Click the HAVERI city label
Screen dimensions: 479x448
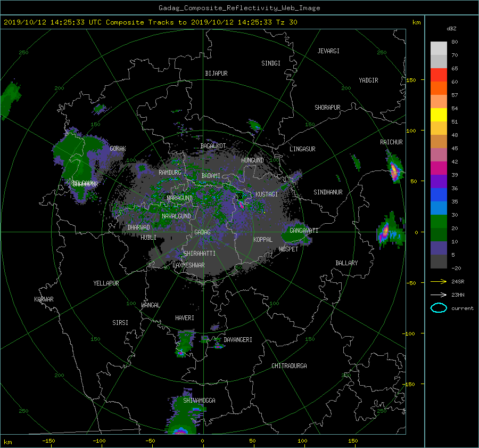[x=185, y=318]
